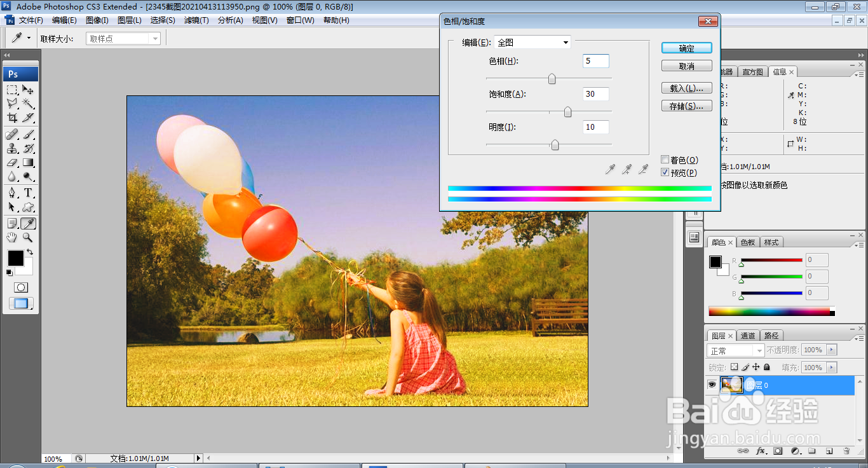Image resolution: width=868 pixels, height=468 pixels.
Task: Toggle lock image pixels
Action: click(x=745, y=367)
